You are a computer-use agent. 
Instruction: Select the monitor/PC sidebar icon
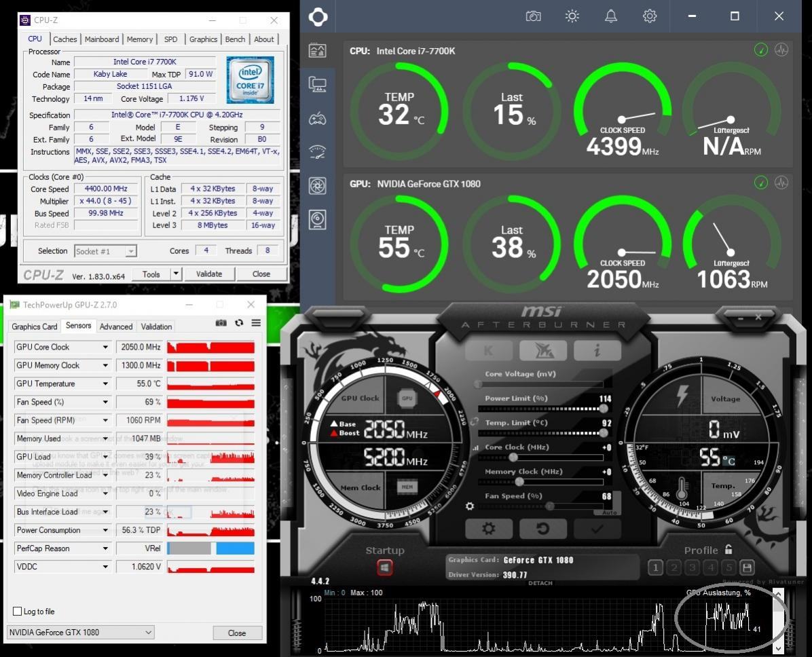coord(318,84)
